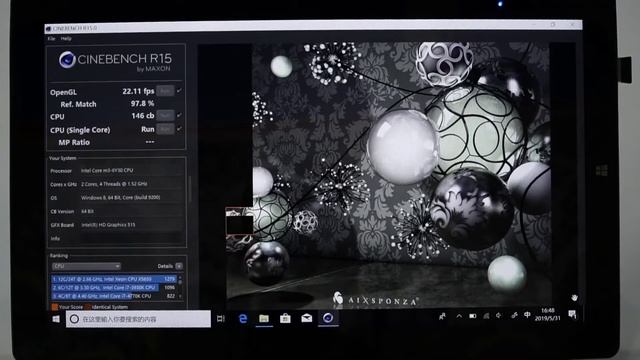Click the Cinebench logo icon

click(67, 60)
